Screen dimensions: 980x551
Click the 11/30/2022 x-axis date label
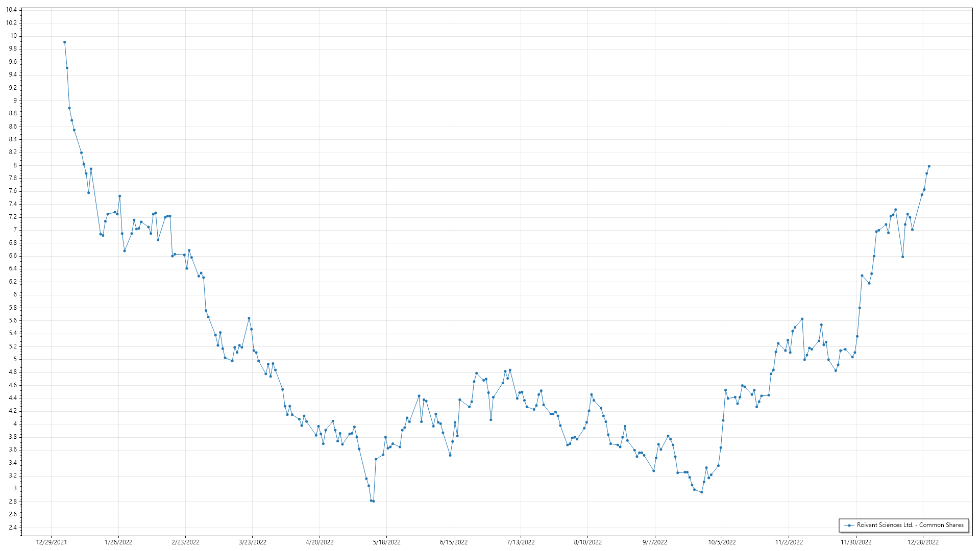point(856,542)
